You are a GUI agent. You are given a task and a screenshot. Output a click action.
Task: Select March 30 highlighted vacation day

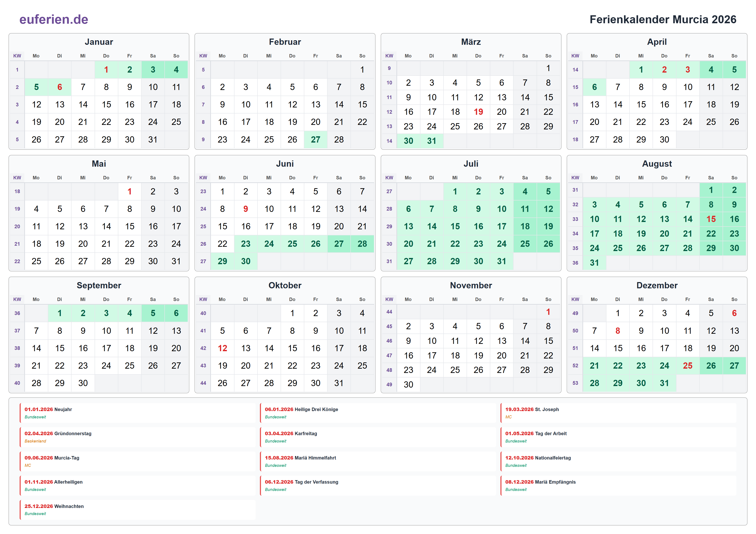pos(408,141)
